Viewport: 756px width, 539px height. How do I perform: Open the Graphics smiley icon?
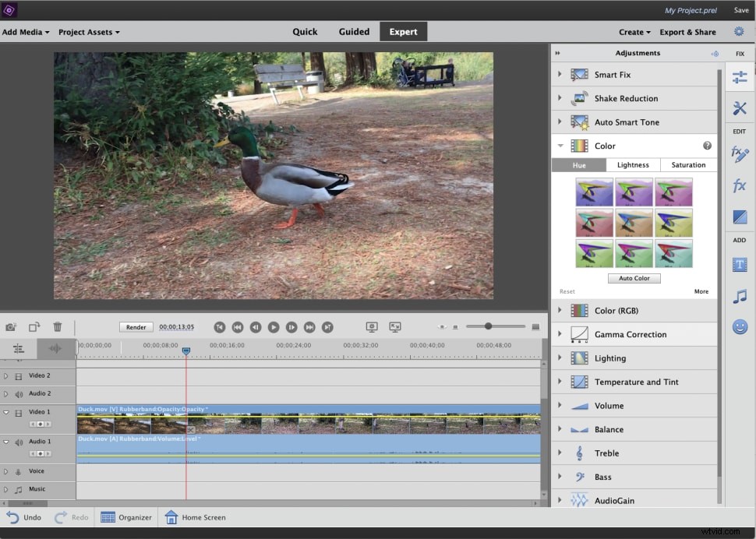click(x=739, y=327)
